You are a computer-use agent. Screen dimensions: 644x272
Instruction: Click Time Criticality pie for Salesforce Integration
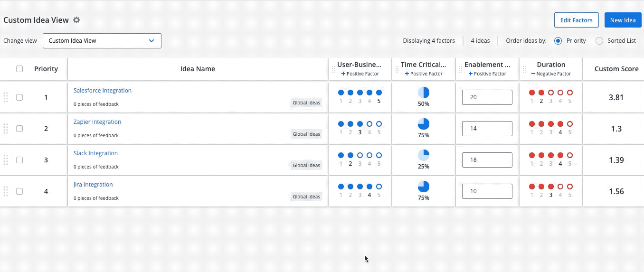pos(423,93)
